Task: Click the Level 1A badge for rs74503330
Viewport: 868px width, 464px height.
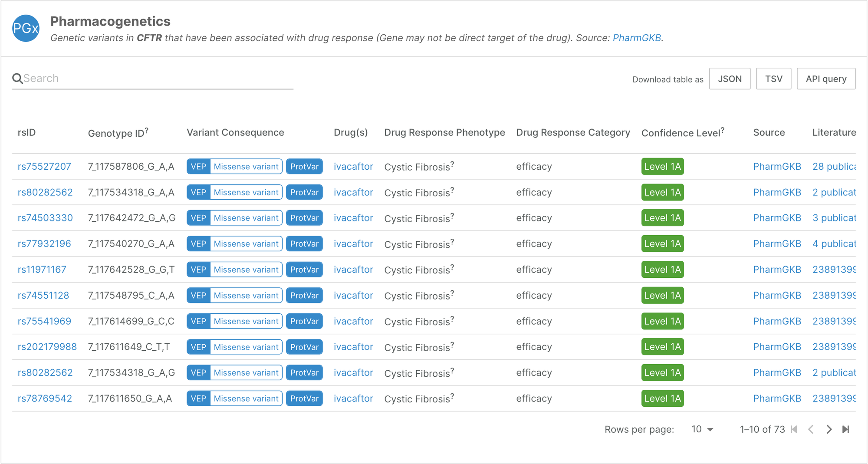Action: (x=662, y=218)
